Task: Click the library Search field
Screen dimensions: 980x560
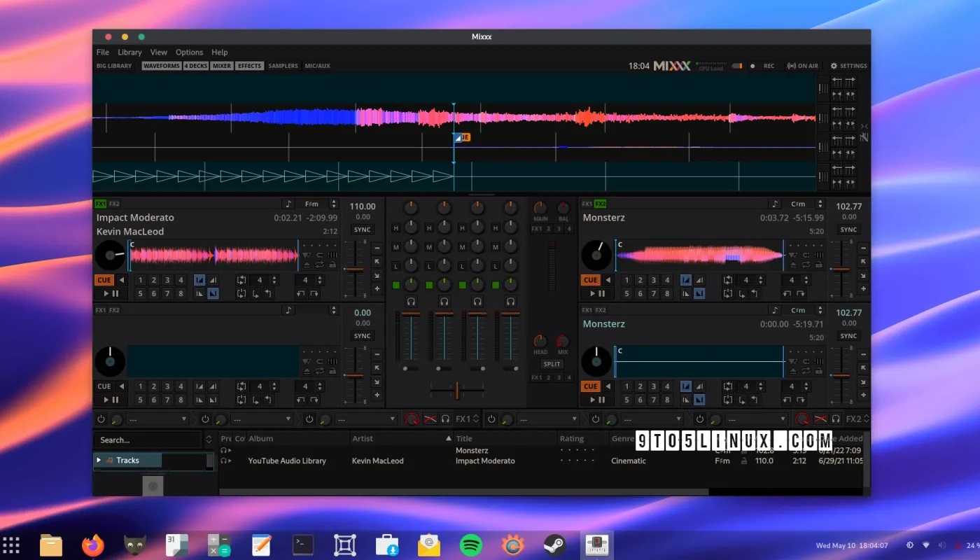Action: point(147,440)
